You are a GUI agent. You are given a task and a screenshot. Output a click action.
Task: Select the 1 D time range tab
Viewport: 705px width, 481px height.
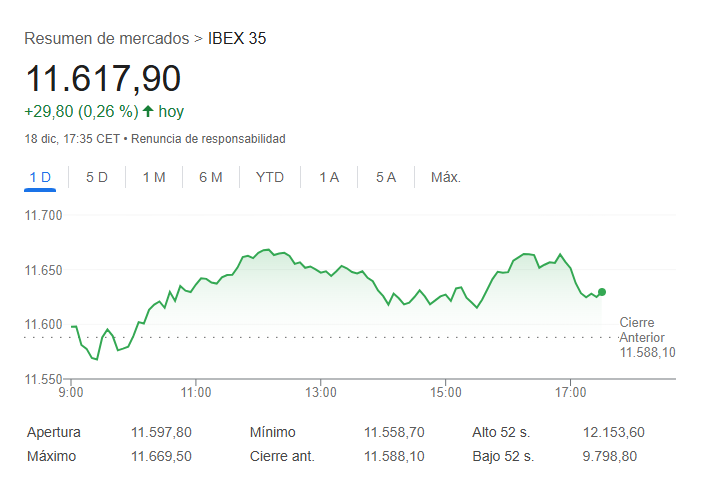click(40, 178)
